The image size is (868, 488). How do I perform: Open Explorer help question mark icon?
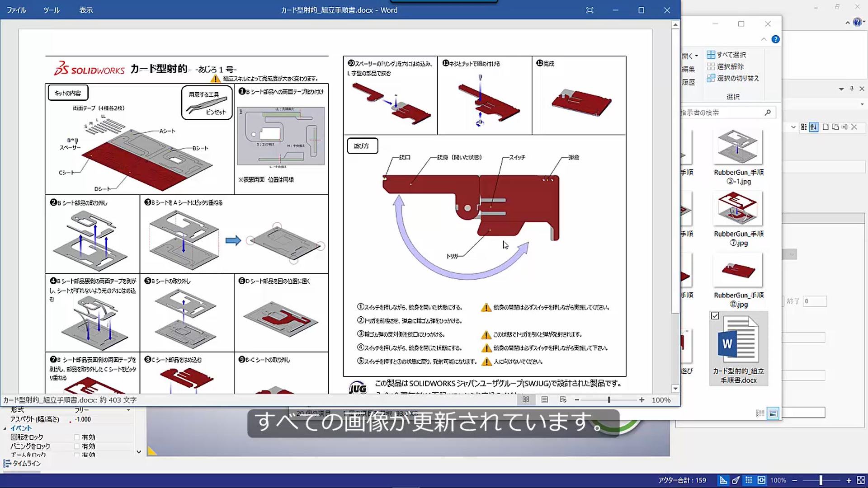click(776, 39)
